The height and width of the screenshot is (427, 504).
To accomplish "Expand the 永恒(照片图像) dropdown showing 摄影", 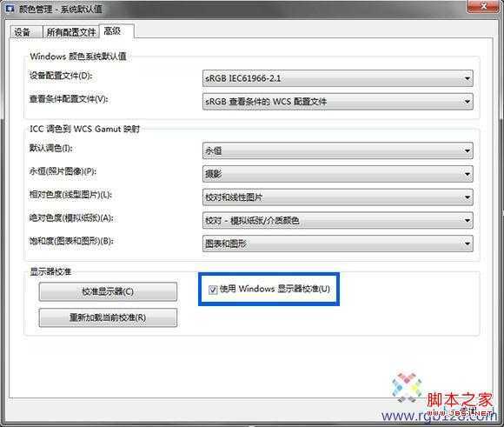I will click(x=337, y=174).
